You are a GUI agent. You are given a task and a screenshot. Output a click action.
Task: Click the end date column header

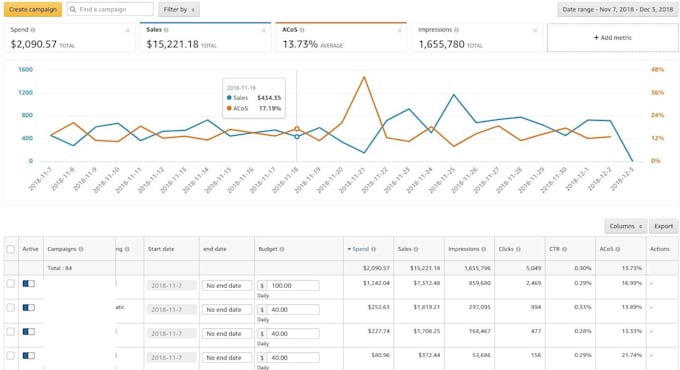[215, 249]
